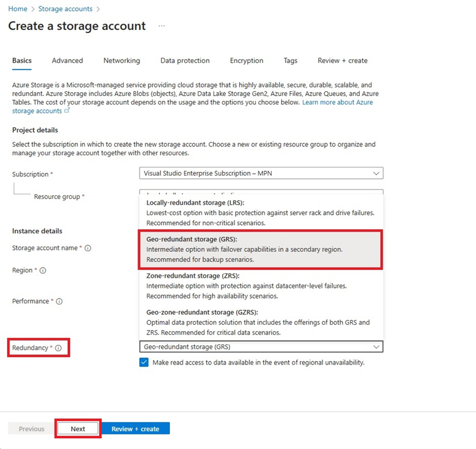The width and height of the screenshot is (476, 449).
Task: Open the Networking tab
Action: pyautogui.click(x=122, y=61)
